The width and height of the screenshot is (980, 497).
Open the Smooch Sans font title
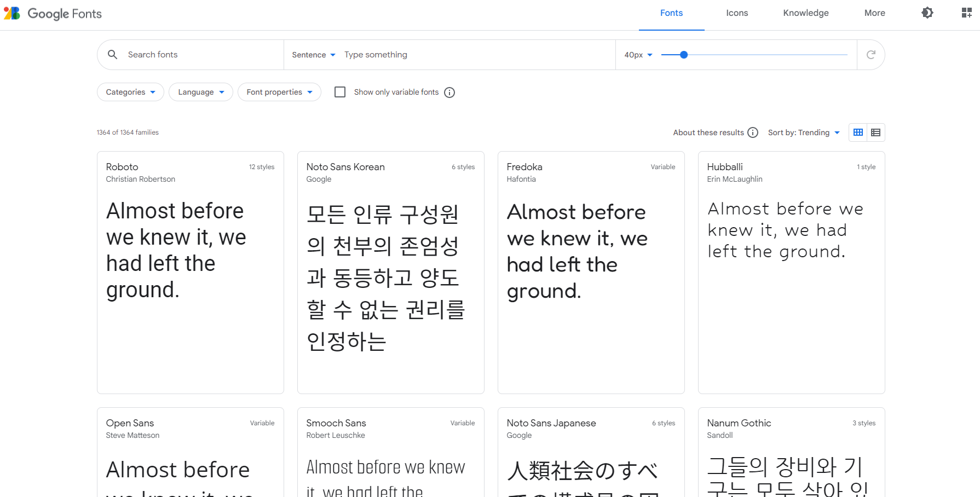click(336, 423)
